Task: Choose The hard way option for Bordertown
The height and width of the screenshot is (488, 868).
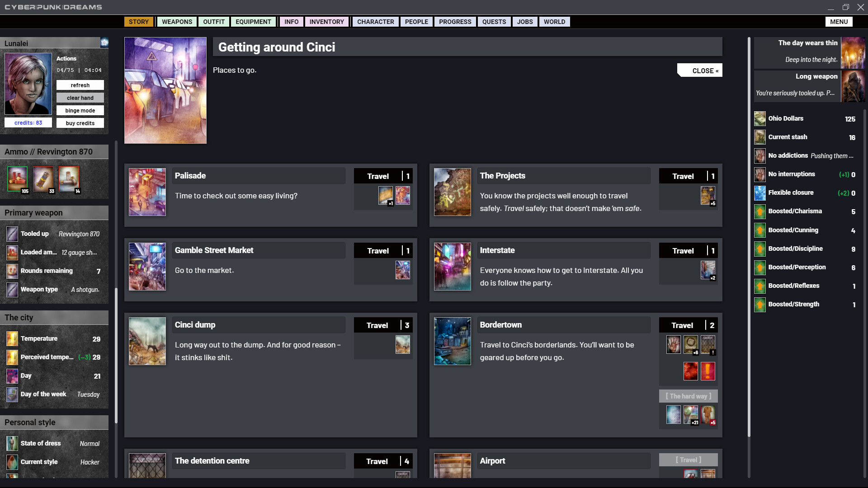Action: point(688,396)
